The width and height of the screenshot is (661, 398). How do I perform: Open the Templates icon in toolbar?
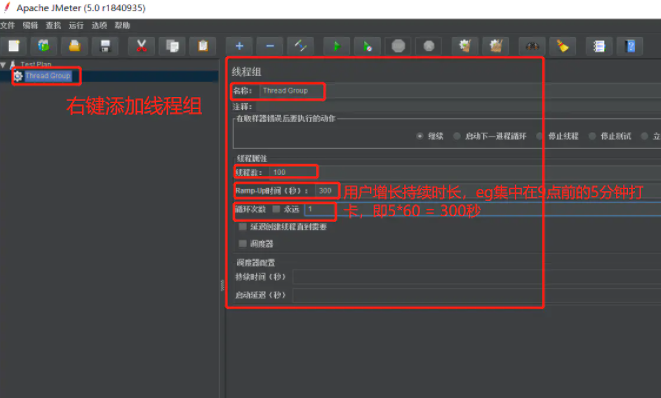(x=44, y=46)
